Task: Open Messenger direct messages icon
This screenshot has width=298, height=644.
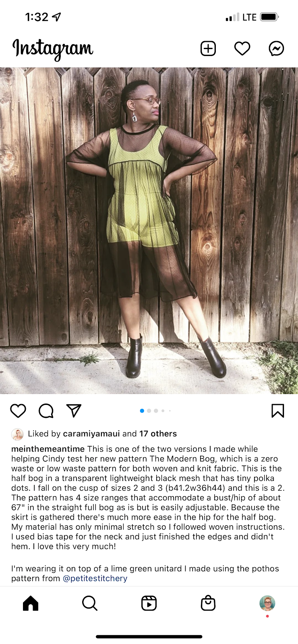Action: pos(276,49)
